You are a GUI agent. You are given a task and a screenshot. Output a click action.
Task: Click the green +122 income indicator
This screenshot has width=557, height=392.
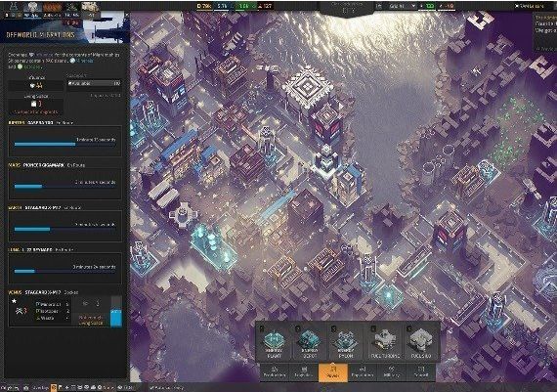427,7
